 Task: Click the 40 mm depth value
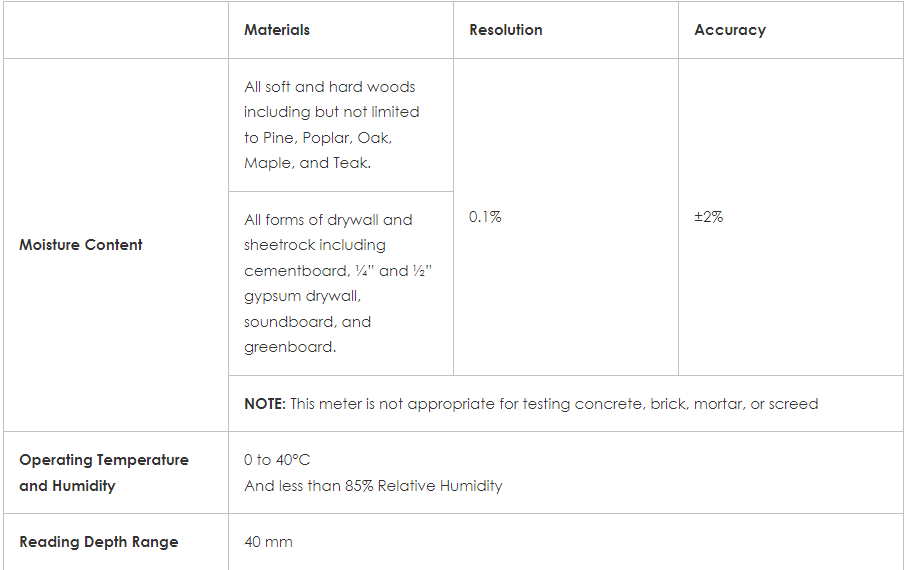(x=268, y=542)
